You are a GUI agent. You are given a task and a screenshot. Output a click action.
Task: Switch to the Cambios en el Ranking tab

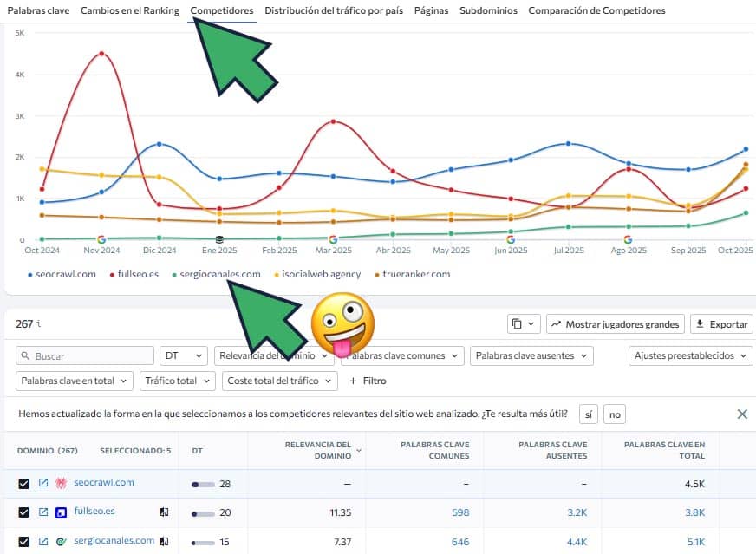click(129, 10)
